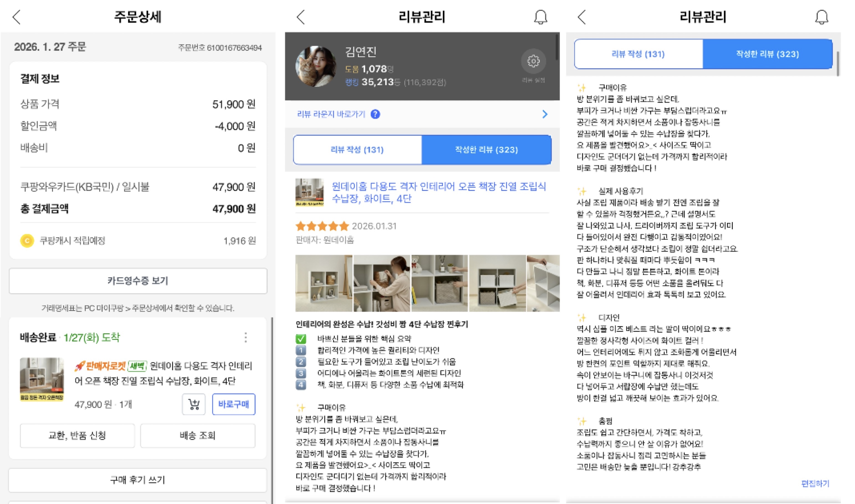This screenshot has width=855, height=504.
Task: Click 판매자: 원데이홈 seller text
Action: click(x=325, y=240)
